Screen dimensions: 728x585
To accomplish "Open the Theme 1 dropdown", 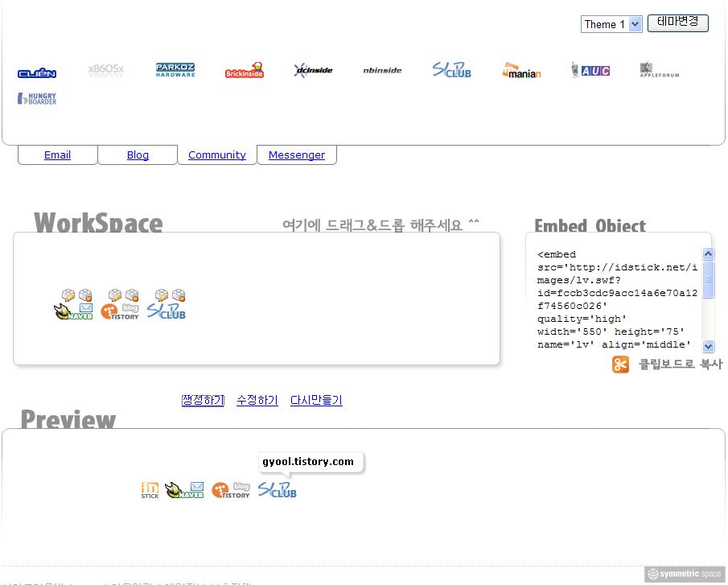I will click(x=611, y=24).
